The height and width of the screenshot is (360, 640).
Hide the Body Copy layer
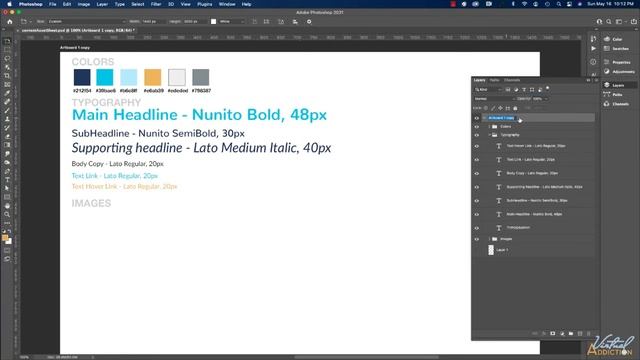point(476,173)
